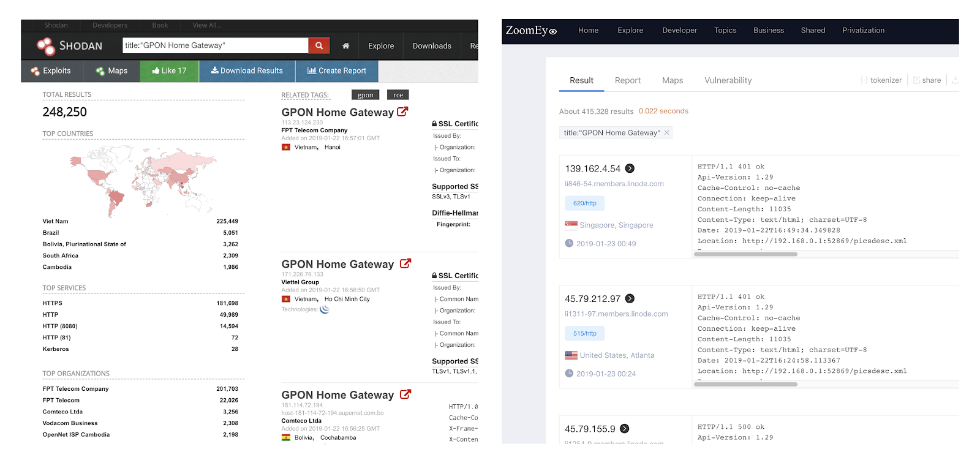Switch to ZoomEye Vulnerability tab

(728, 80)
